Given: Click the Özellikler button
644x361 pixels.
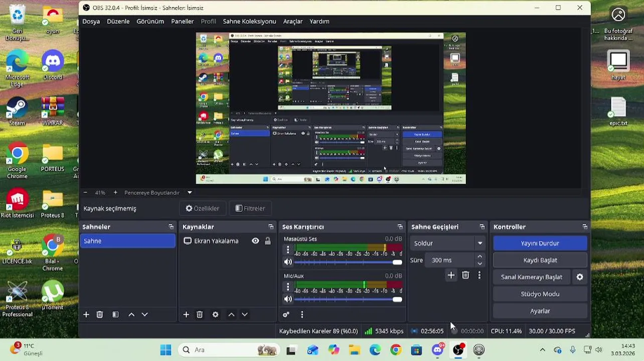Looking at the screenshot, I should 203,208.
